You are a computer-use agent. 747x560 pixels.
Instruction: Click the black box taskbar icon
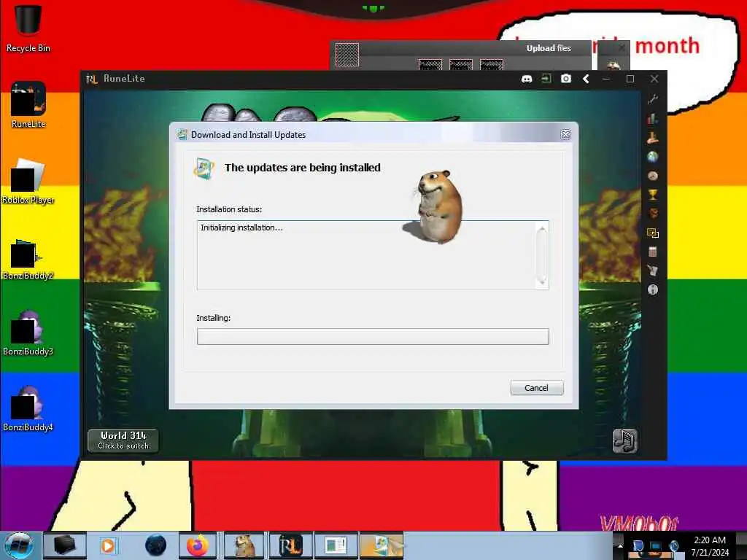[x=65, y=545]
